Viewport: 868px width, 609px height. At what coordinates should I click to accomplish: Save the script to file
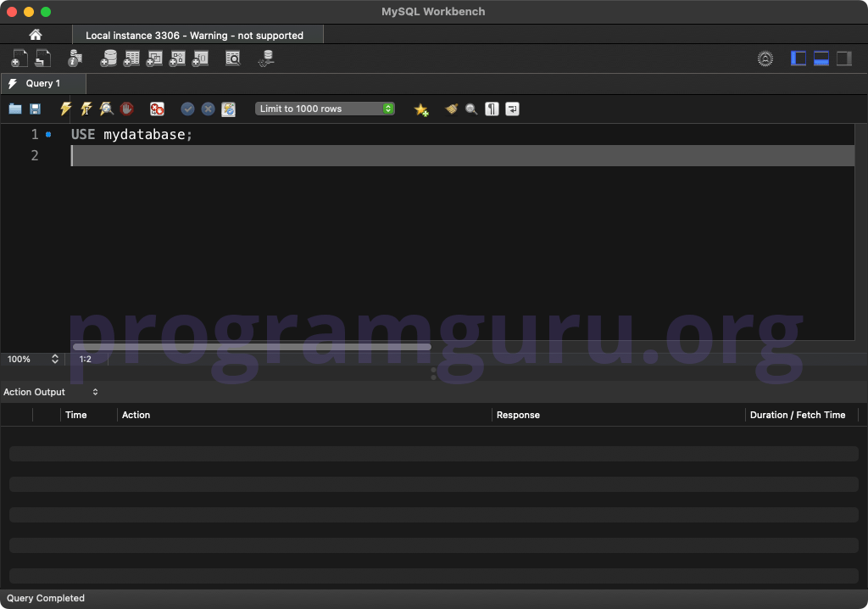[x=35, y=109]
